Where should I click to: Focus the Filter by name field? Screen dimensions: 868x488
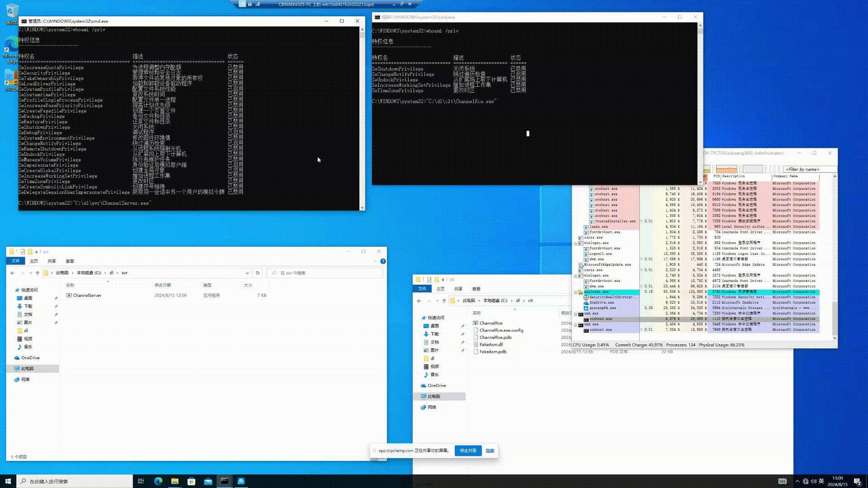[808, 169]
